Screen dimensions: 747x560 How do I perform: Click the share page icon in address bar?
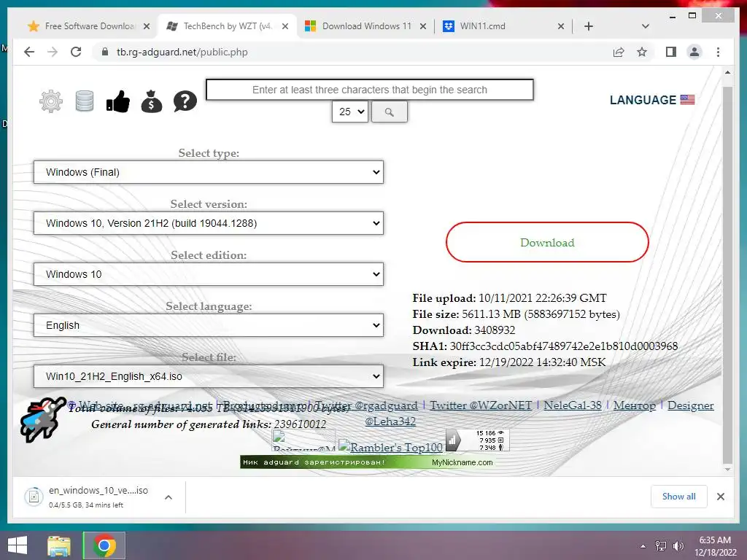619,52
